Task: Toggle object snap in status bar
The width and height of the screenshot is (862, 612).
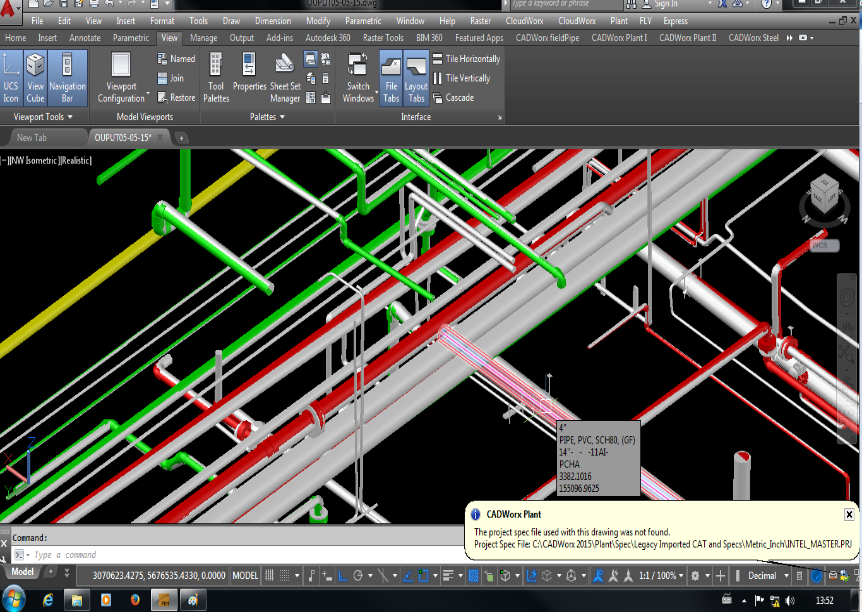Action: (x=423, y=576)
